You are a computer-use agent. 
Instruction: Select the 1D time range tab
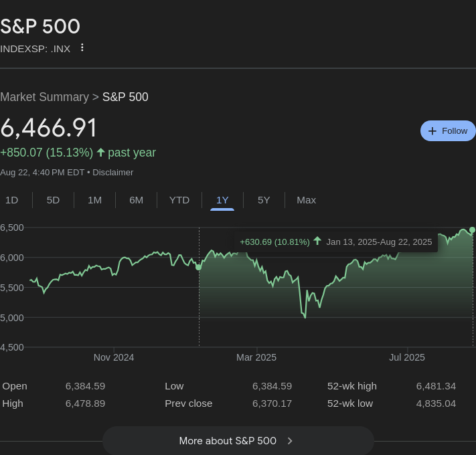pyautogui.click(x=11, y=200)
